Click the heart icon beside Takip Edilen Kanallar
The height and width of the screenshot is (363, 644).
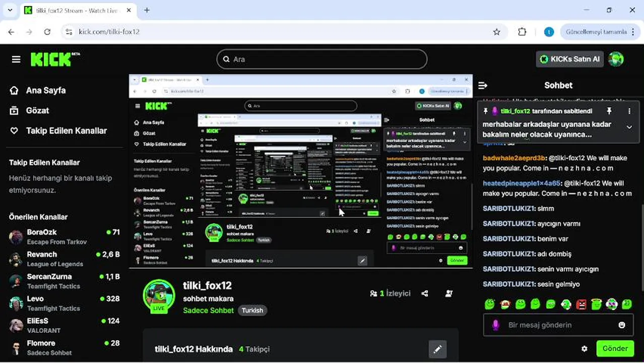point(14,131)
